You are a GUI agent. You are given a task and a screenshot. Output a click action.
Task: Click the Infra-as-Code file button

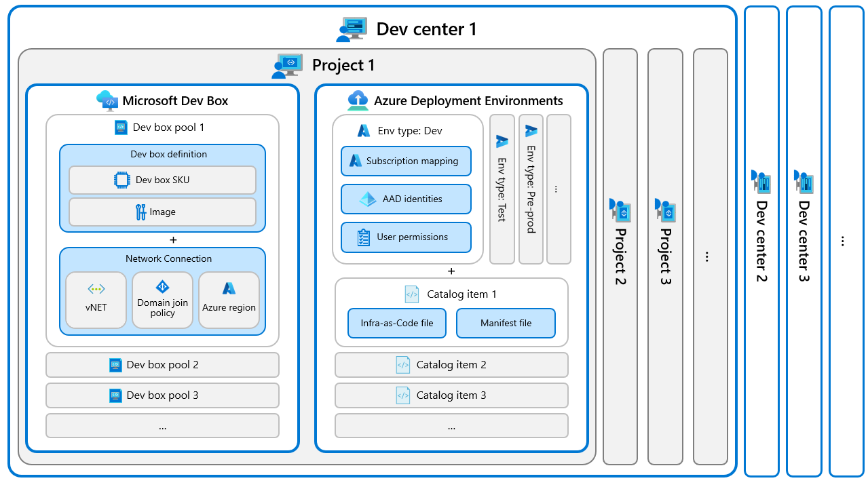(x=396, y=323)
